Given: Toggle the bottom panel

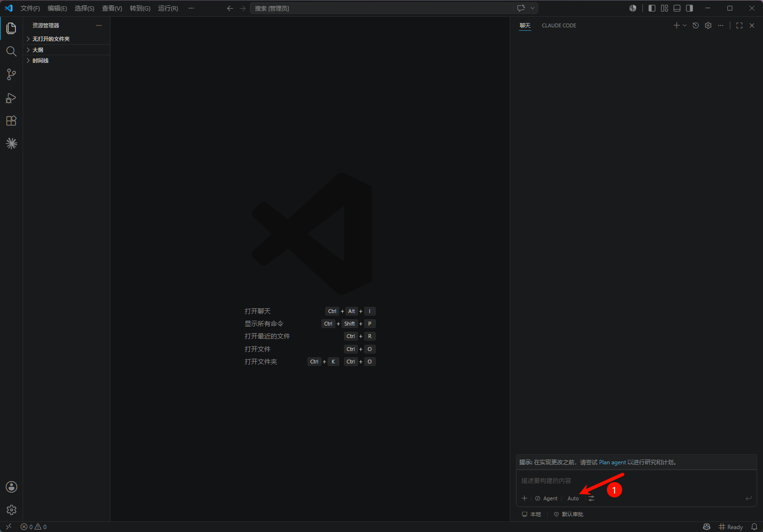Looking at the screenshot, I should click(x=677, y=8).
